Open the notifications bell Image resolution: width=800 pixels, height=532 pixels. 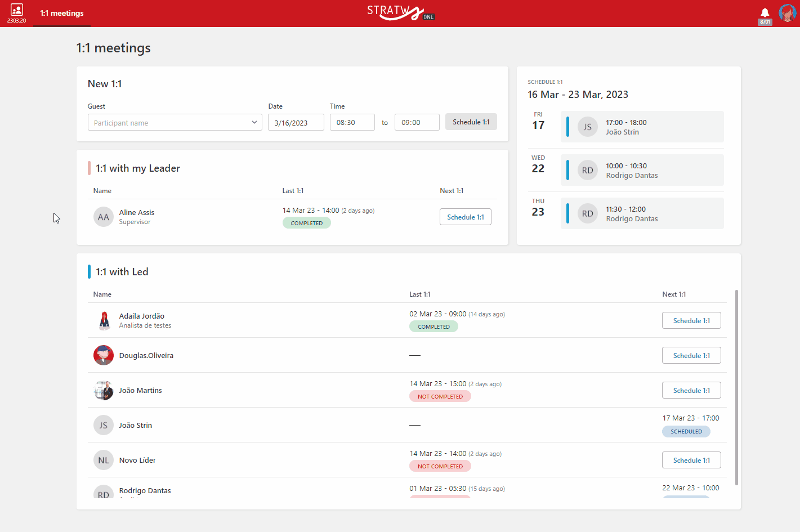pos(765,13)
